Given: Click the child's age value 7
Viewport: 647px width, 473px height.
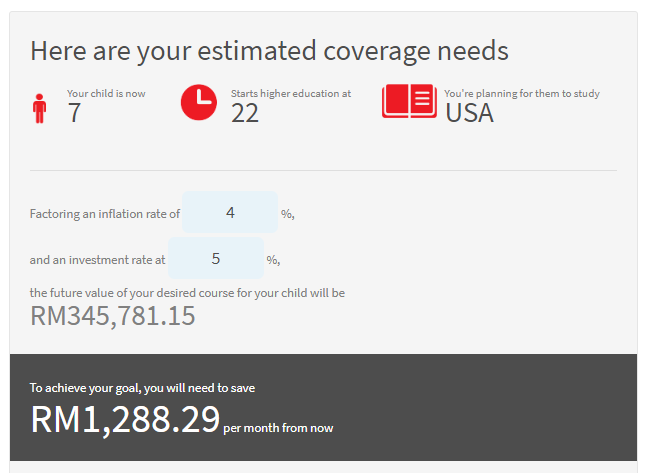Looking at the screenshot, I should tap(74, 113).
